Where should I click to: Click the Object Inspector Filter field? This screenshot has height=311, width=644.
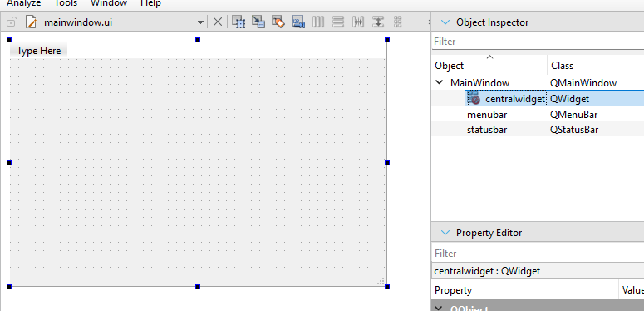pos(538,42)
